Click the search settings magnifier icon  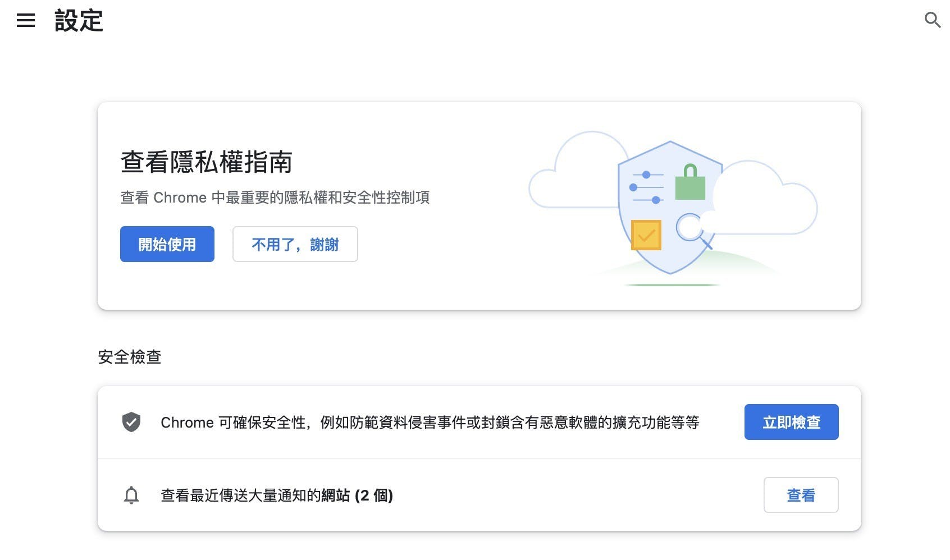932,20
